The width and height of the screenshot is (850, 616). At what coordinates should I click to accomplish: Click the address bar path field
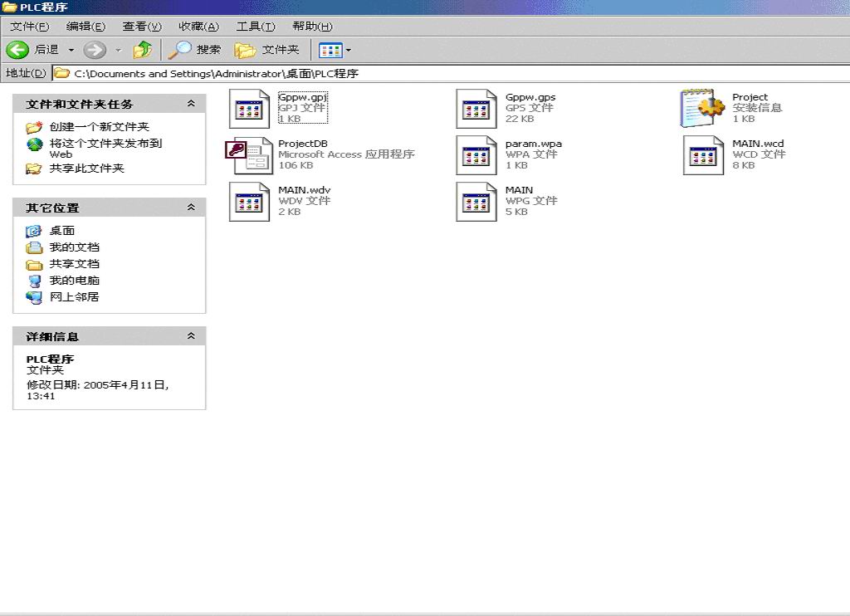click(x=450, y=73)
